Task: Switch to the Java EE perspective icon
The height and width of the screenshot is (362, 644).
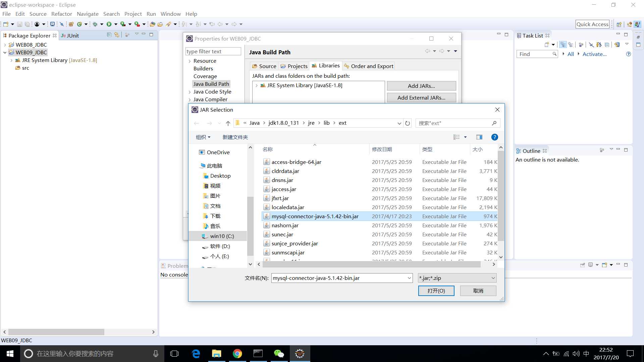Action: tap(630, 24)
